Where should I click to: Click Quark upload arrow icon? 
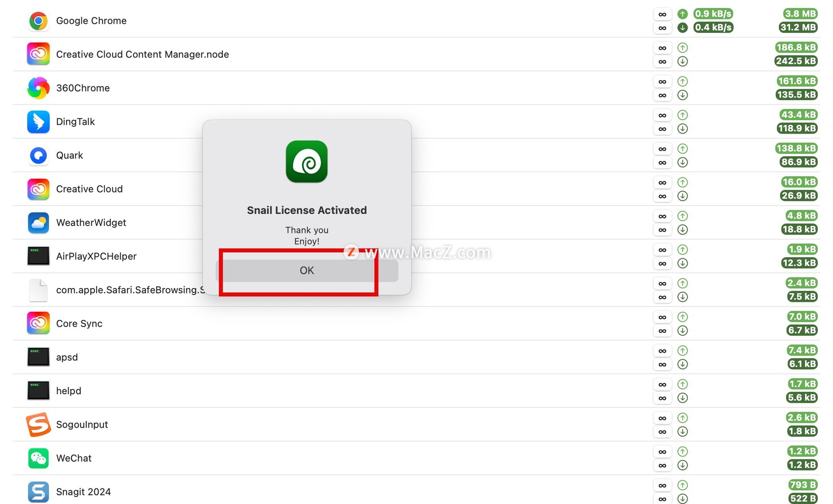682,148
